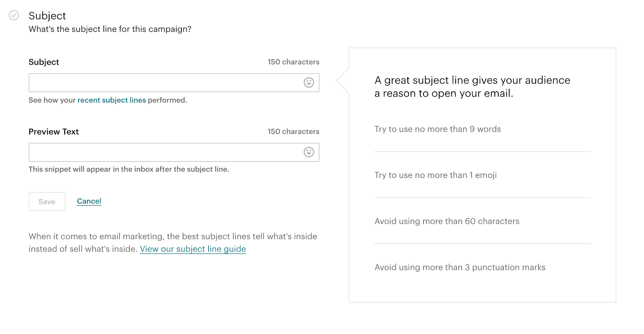Screen dimensions: 644x334
Task: Focus the Subject text input field
Action: tap(165, 82)
